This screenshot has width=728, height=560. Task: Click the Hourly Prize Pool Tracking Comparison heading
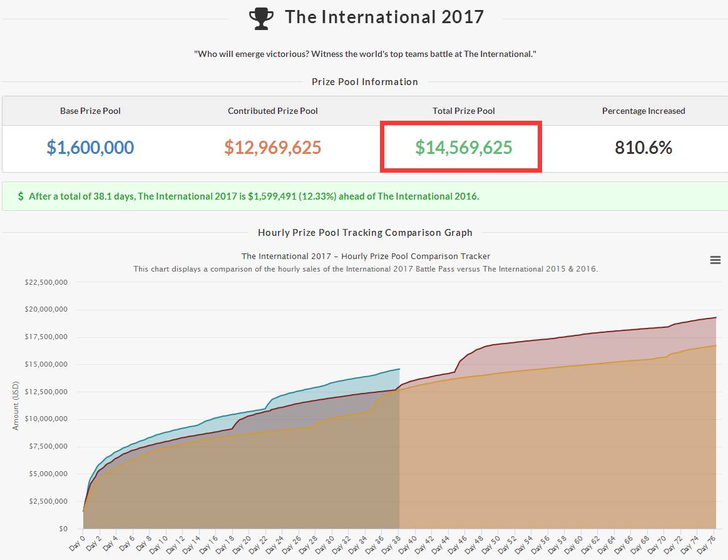pyautogui.click(x=364, y=232)
